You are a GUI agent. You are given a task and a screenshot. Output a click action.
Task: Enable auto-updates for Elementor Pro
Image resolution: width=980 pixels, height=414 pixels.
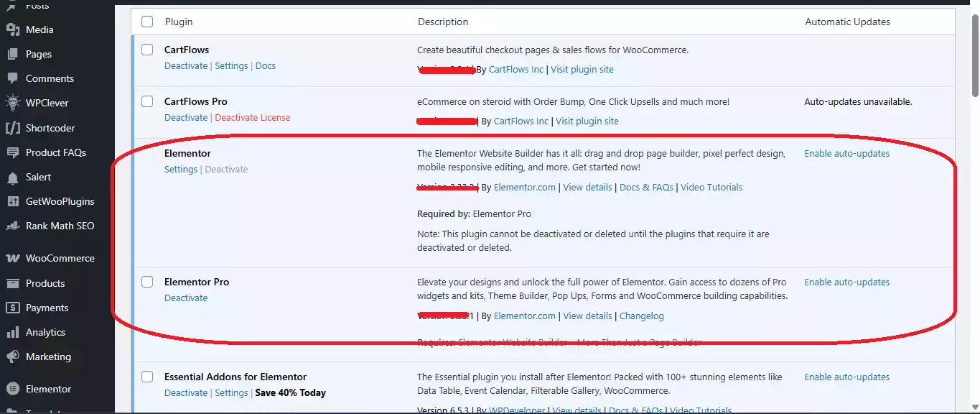click(x=846, y=282)
